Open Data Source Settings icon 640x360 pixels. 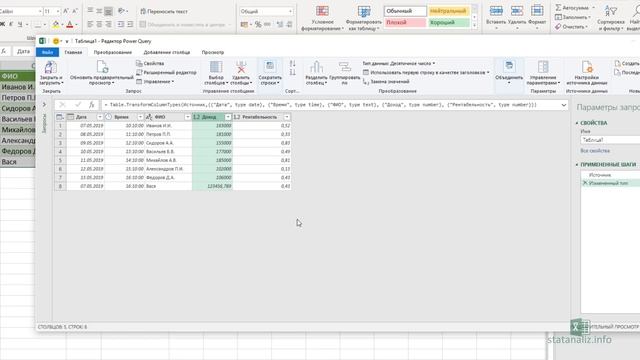pos(587,67)
